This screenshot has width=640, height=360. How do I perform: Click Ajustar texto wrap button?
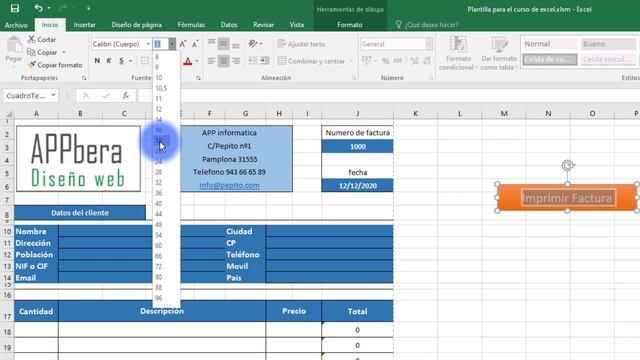click(x=301, y=44)
